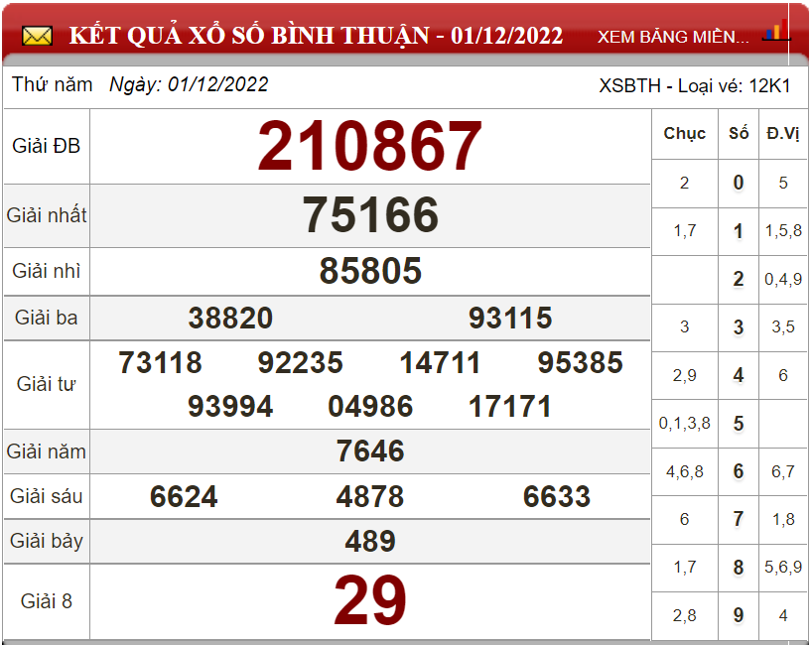Click digit 0 in Số column
Viewport: 812px width, 645px height.
pos(739,183)
